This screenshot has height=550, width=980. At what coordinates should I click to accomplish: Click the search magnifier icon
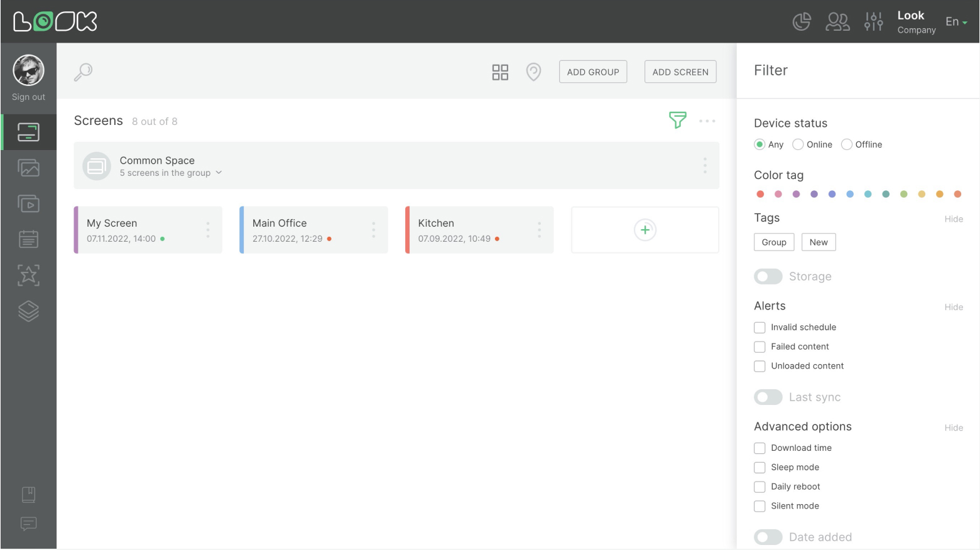(83, 72)
